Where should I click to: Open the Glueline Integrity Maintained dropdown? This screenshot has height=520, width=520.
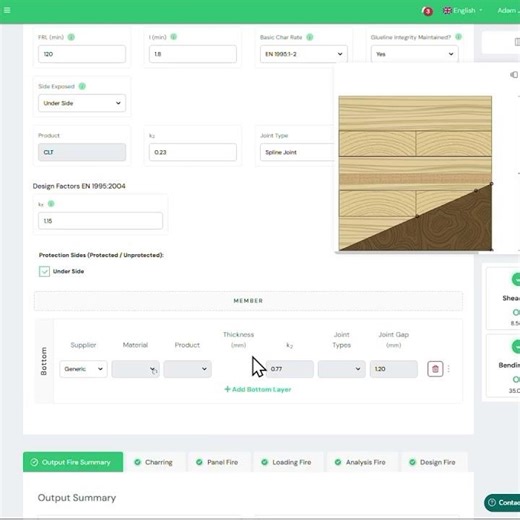pos(414,54)
